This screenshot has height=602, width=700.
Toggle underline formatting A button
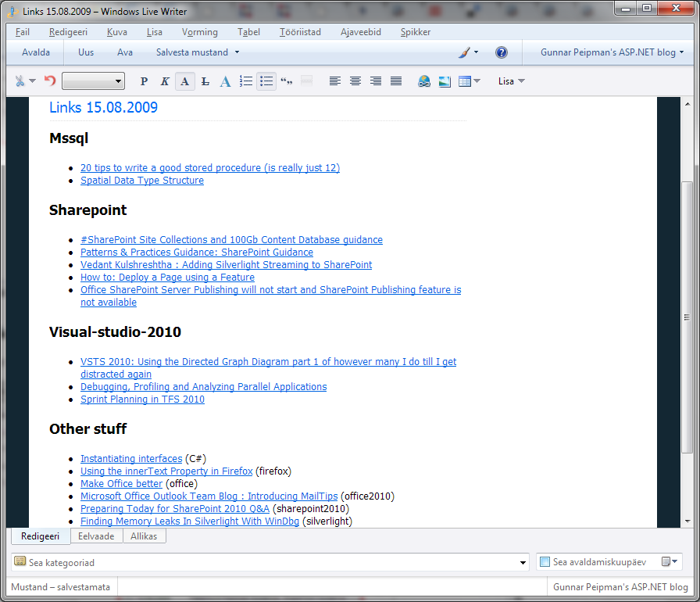[185, 81]
